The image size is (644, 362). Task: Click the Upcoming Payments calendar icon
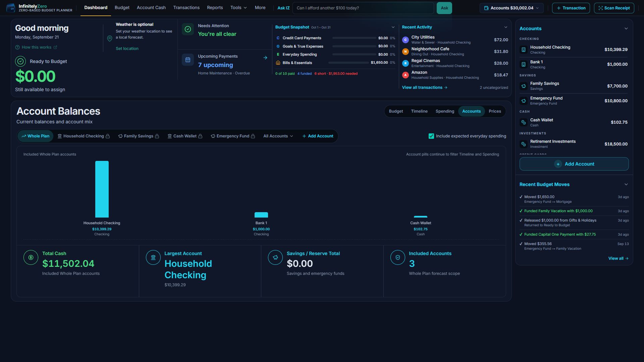tap(188, 60)
